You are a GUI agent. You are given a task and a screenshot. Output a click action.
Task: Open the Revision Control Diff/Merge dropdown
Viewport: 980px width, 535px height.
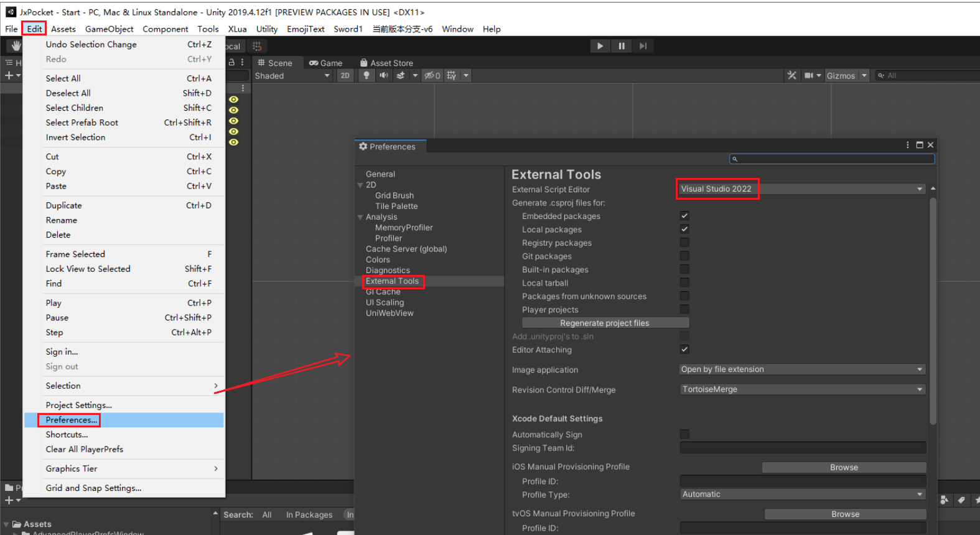pyautogui.click(x=802, y=389)
